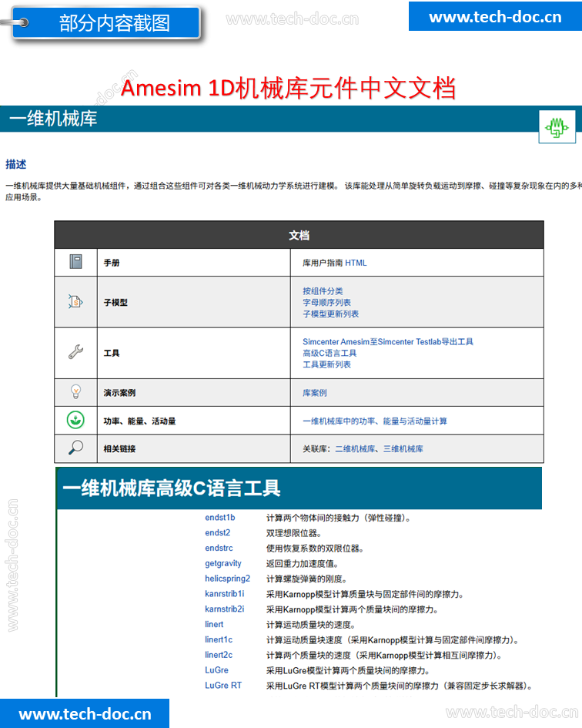Viewport: 582px width, 728px height.
Task: Open linert function link
Action: 214,625
